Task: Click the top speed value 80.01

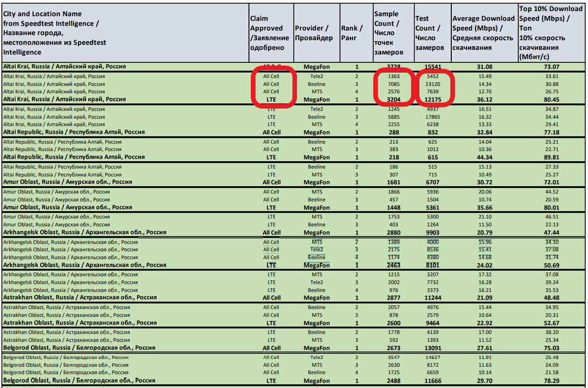Action: pos(551,207)
